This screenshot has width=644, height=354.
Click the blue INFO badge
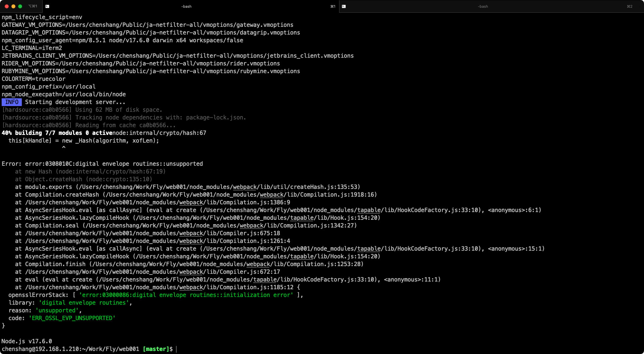pos(12,102)
